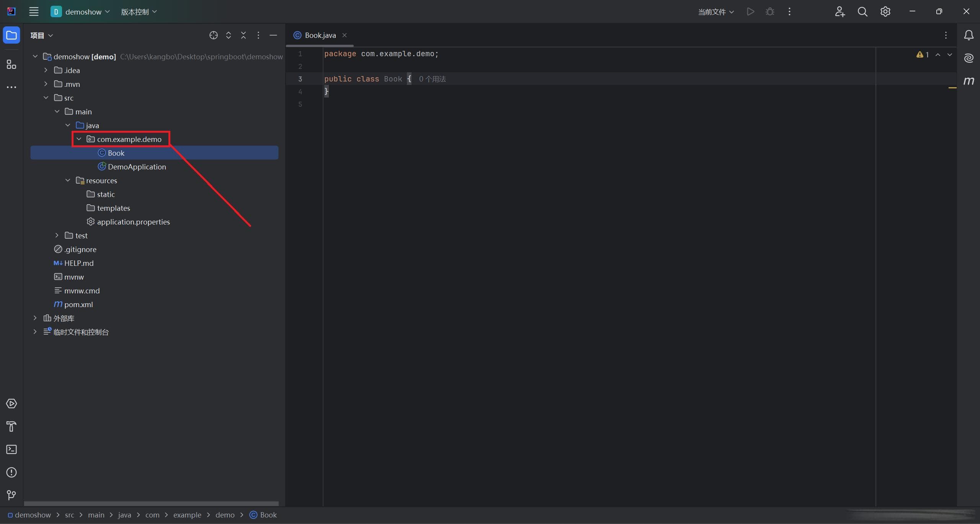Select mvnw.cmd file
Image resolution: width=980 pixels, height=524 pixels.
[x=77, y=291]
